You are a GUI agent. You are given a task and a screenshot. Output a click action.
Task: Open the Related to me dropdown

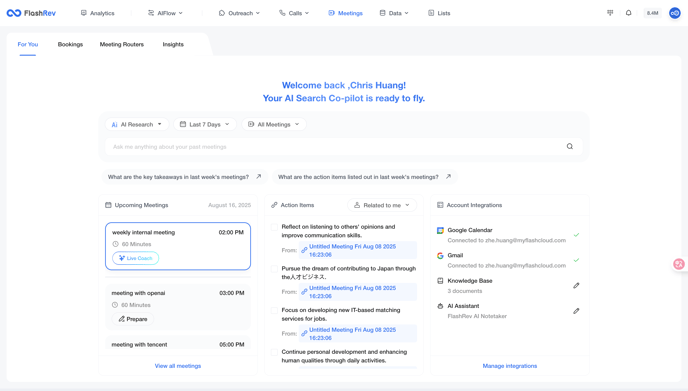tap(382, 205)
